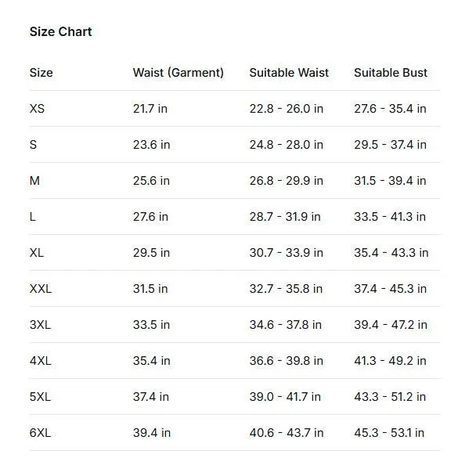Select the L size row label
The height and width of the screenshot is (476, 476).
pos(33,217)
